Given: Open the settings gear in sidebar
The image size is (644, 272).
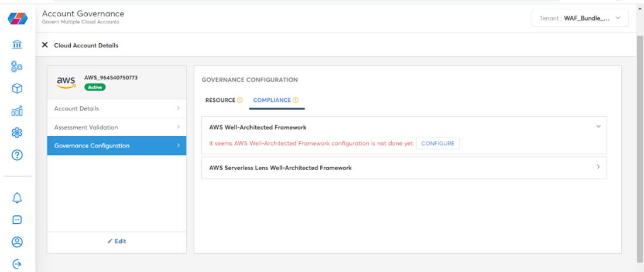Looking at the screenshot, I should (x=17, y=133).
